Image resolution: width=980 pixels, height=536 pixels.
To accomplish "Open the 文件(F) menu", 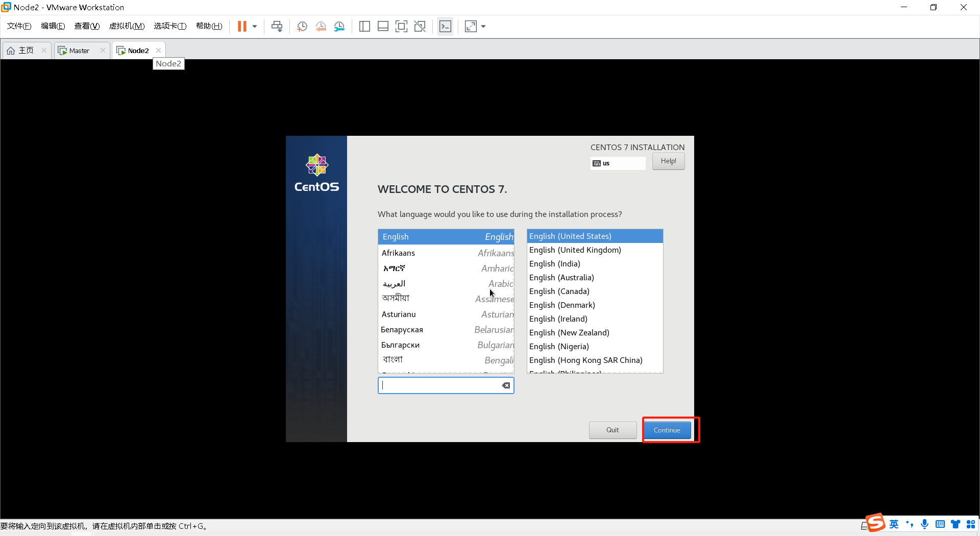I will [19, 26].
